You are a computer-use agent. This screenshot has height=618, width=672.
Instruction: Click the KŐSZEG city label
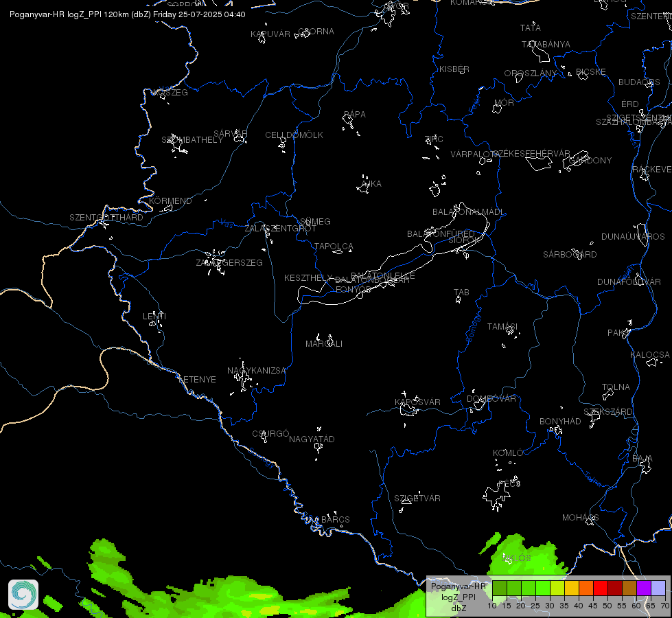170,93
